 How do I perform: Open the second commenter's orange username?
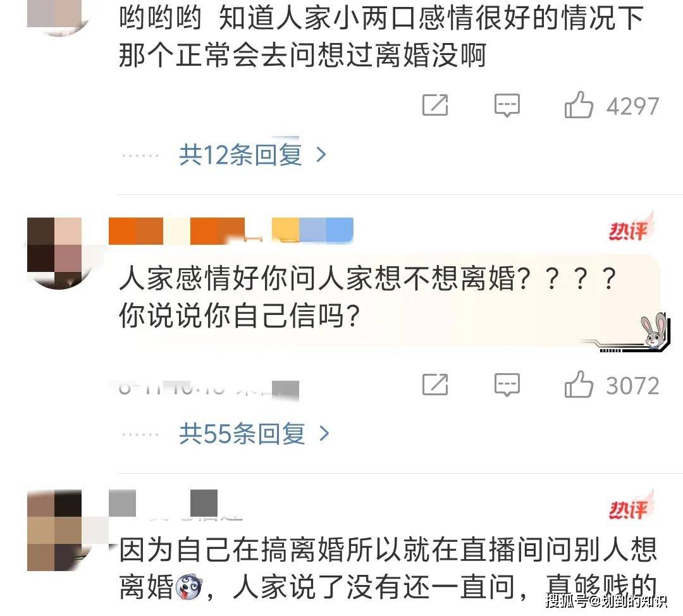(x=177, y=230)
